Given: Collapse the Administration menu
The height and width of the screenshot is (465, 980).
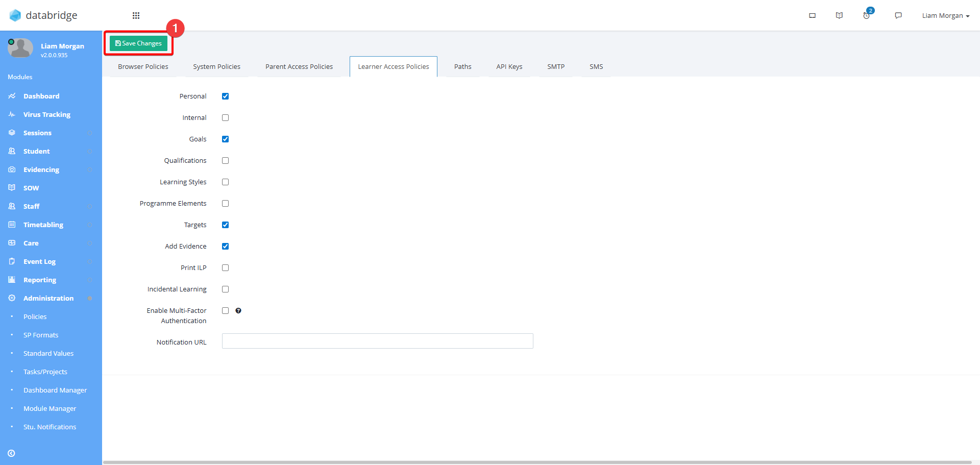Looking at the screenshot, I should [x=90, y=298].
